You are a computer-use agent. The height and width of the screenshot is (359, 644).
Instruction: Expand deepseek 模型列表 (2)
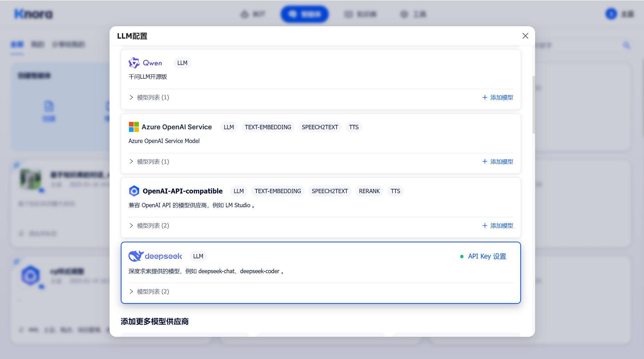pyautogui.click(x=149, y=292)
